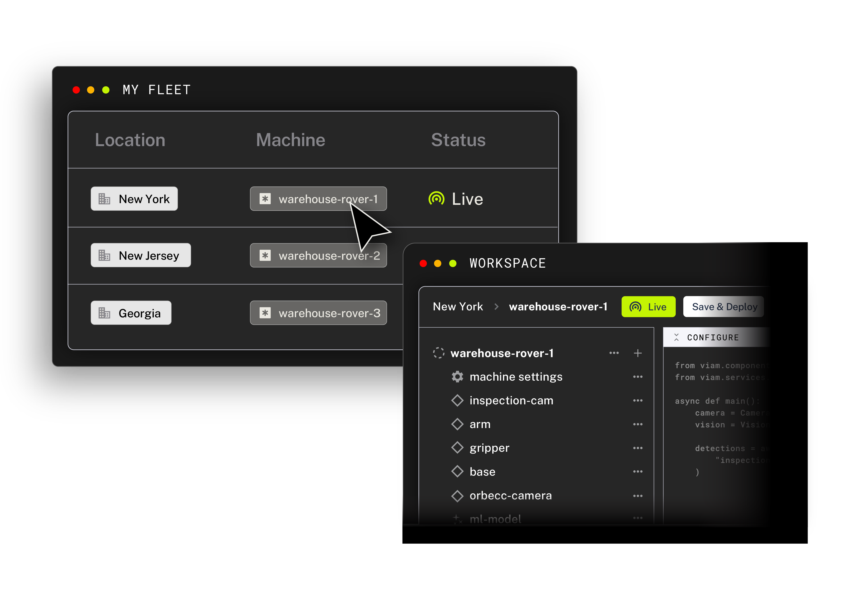
Task: Open the three-dot menu for arm
Action: point(637,424)
